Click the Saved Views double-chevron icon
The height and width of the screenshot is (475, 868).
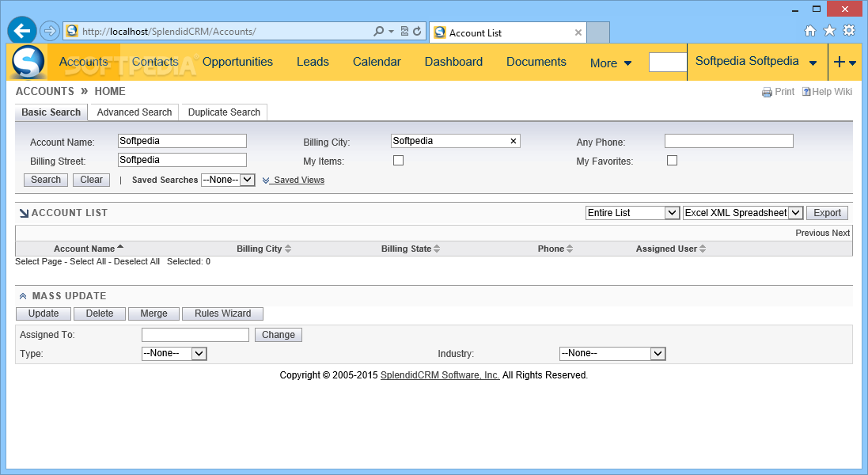click(x=266, y=180)
